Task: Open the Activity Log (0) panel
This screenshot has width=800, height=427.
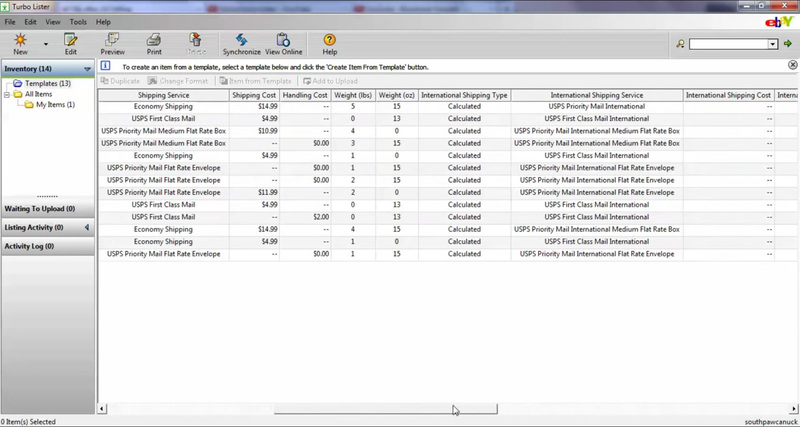Action: 48,246
